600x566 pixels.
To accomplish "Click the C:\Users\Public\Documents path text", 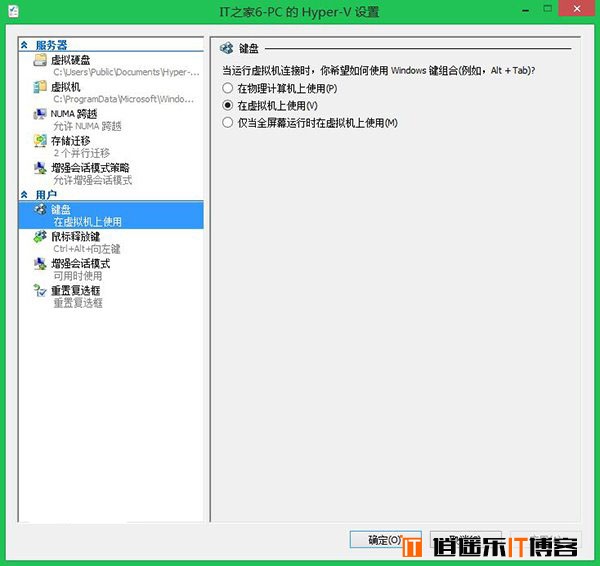I will [126, 72].
